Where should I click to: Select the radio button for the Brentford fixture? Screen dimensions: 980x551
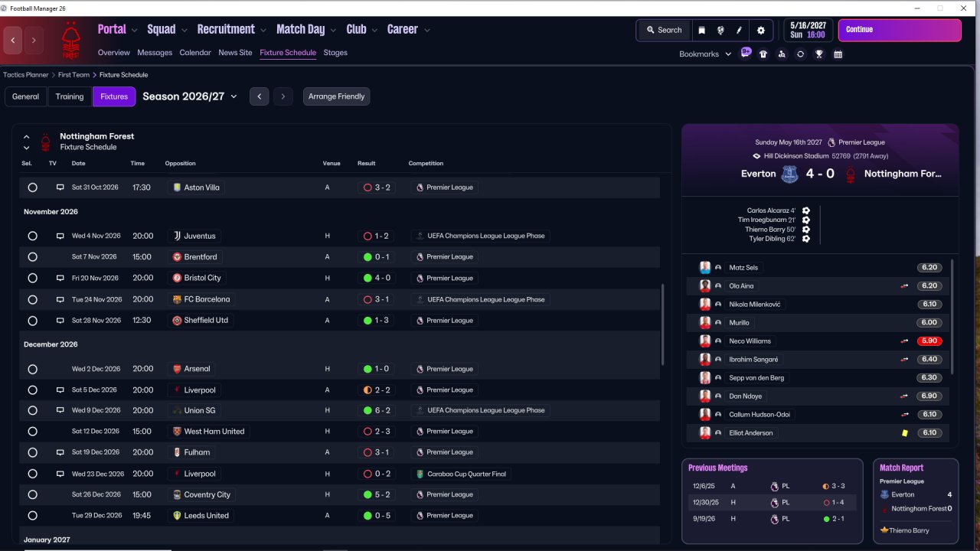click(32, 257)
